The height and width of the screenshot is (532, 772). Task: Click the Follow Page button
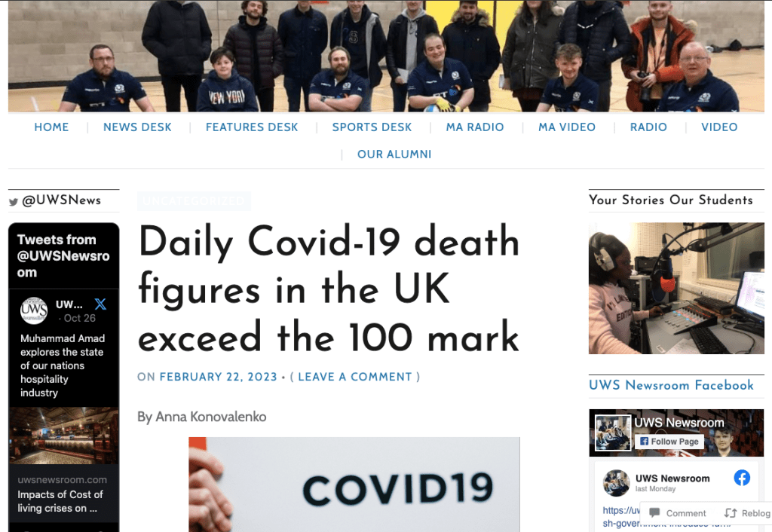[x=669, y=442]
